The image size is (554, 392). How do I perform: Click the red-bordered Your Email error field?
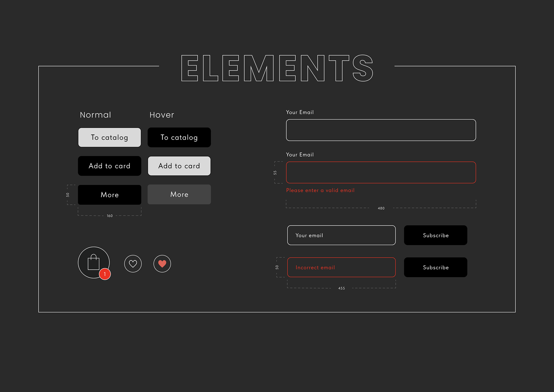click(381, 172)
